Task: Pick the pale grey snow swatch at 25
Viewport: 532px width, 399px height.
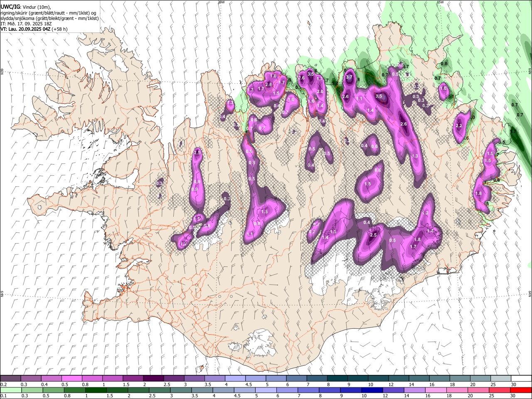Action: click(501, 378)
